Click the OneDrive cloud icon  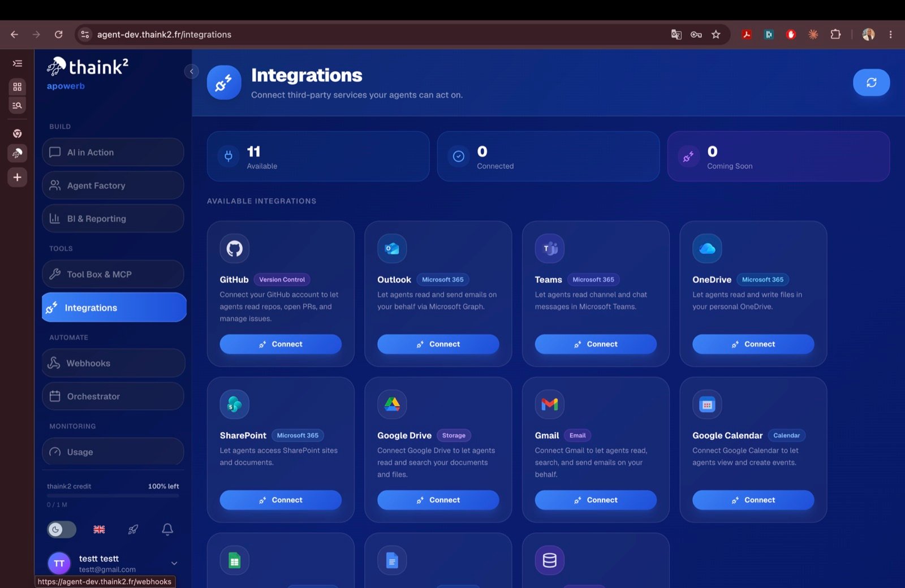(707, 248)
